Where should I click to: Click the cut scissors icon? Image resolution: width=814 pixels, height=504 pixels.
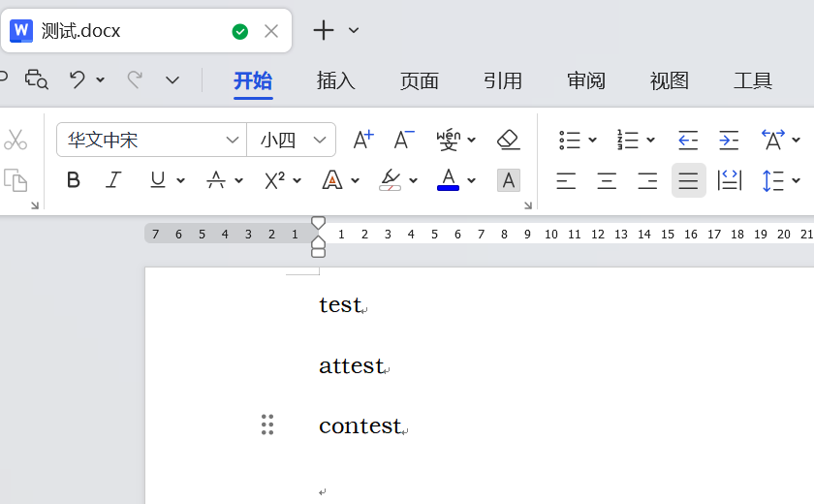tap(16, 140)
